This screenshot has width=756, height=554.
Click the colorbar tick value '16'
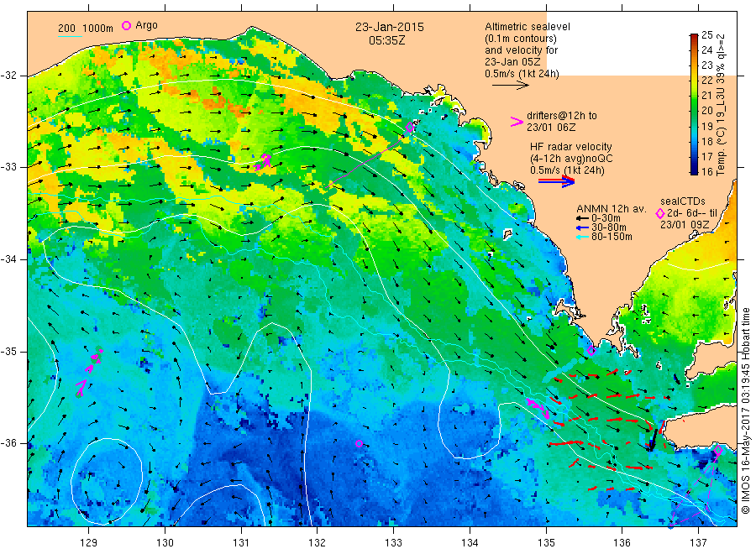click(706, 171)
